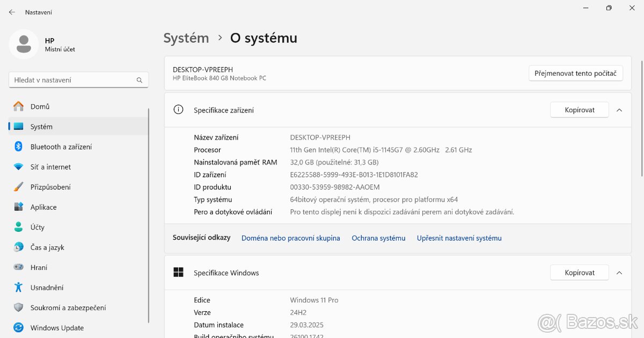Screen dimensions: 644x338
Task: Go to Systém breadcrumb
Action: click(x=186, y=38)
